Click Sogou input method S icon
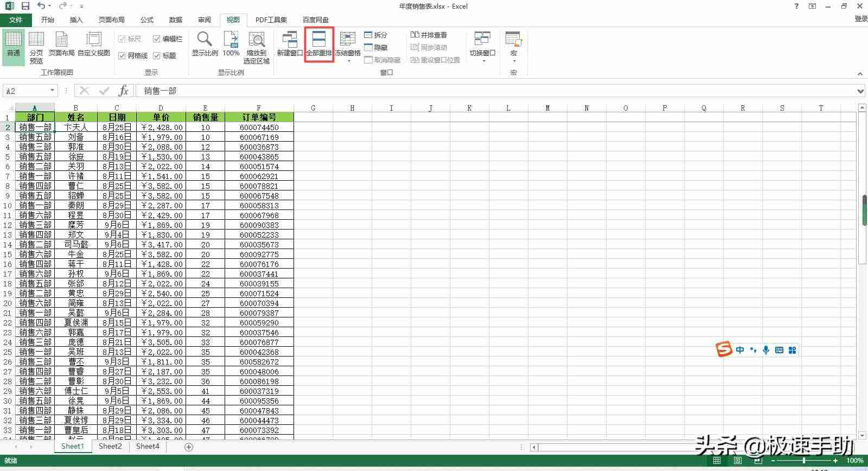Image resolution: width=868 pixels, height=471 pixels. point(724,349)
